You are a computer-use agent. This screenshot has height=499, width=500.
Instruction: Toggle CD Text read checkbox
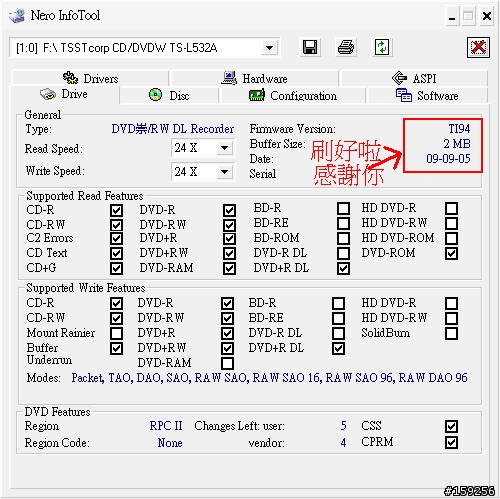pos(116,253)
